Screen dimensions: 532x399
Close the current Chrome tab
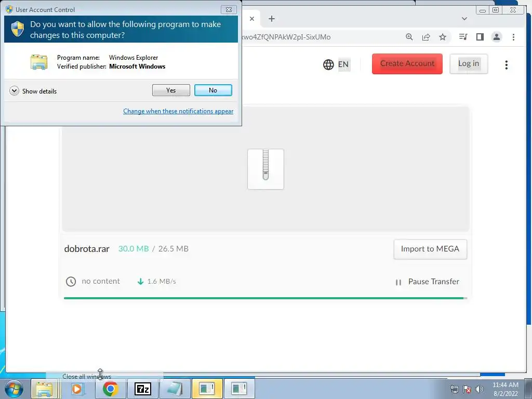(x=252, y=19)
